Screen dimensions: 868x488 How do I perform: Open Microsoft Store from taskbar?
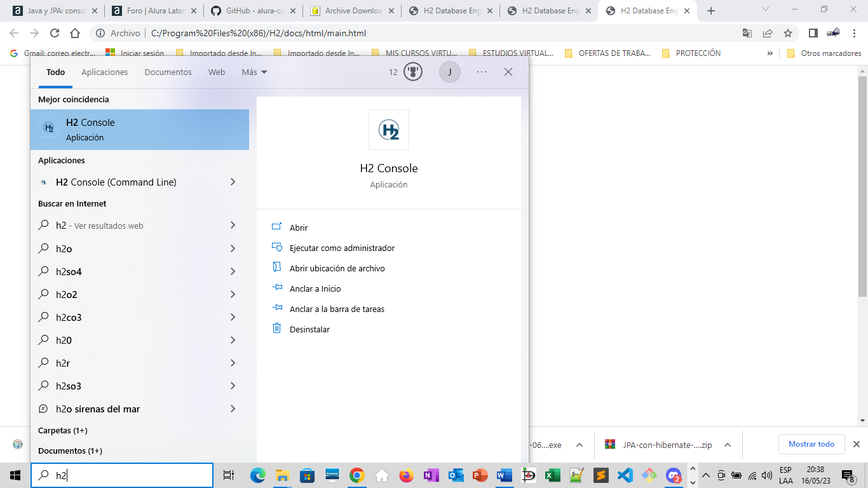click(307, 475)
